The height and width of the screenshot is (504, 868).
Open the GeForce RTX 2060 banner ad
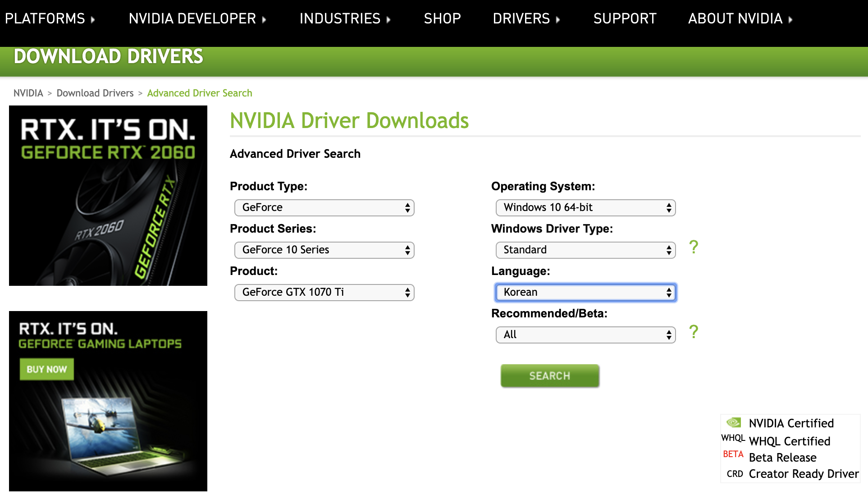tap(108, 195)
